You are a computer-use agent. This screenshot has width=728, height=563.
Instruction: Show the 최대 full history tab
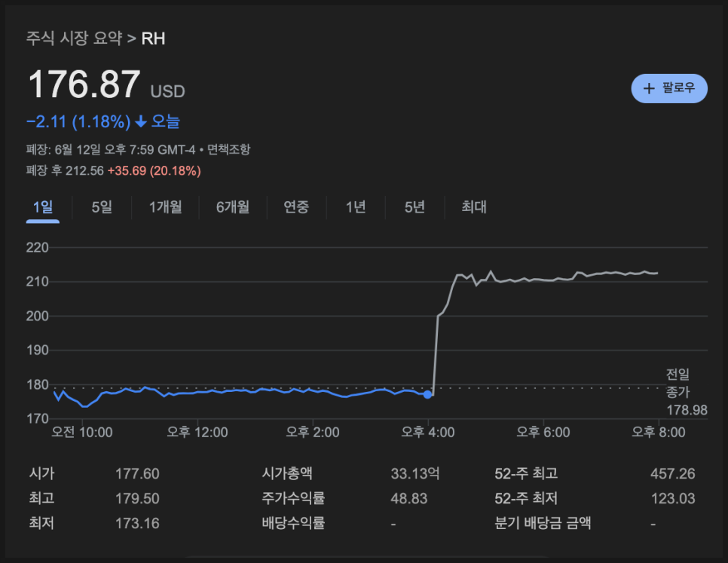tap(474, 207)
